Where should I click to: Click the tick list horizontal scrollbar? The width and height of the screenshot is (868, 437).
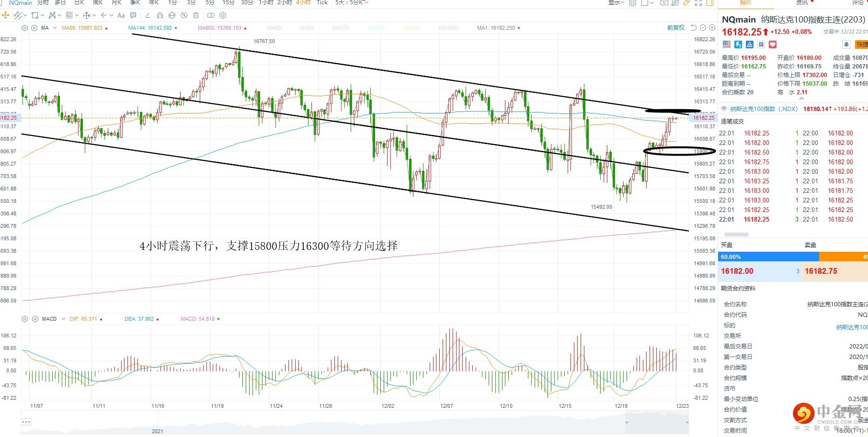[x=736, y=235]
